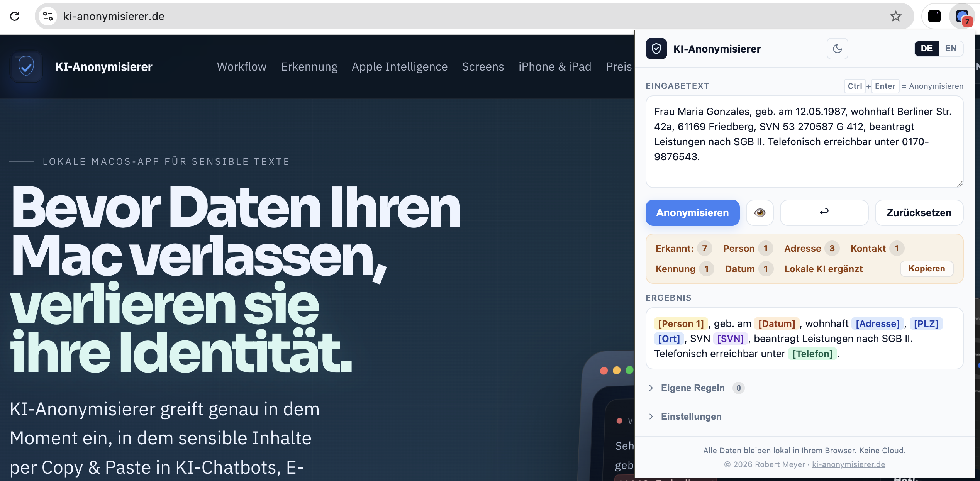The height and width of the screenshot is (481, 980).
Task: Reload the page with the browser refresh icon
Action: coord(15,16)
